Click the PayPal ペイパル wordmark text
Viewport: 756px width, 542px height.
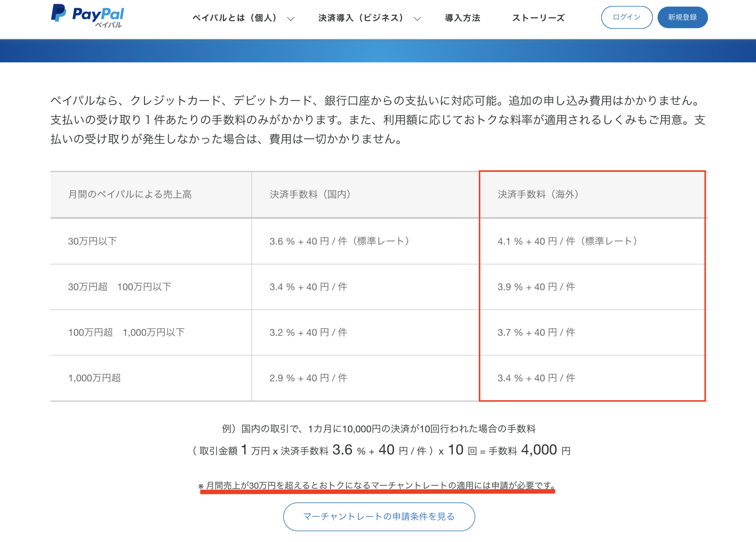click(98, 15)
